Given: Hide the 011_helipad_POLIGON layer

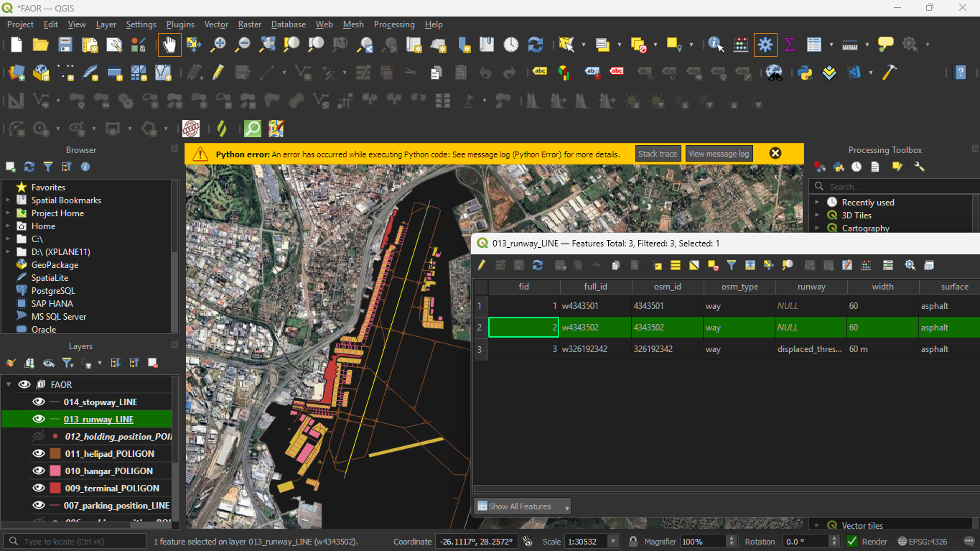Looking at the screenshot, I should (x=39, y=454).
